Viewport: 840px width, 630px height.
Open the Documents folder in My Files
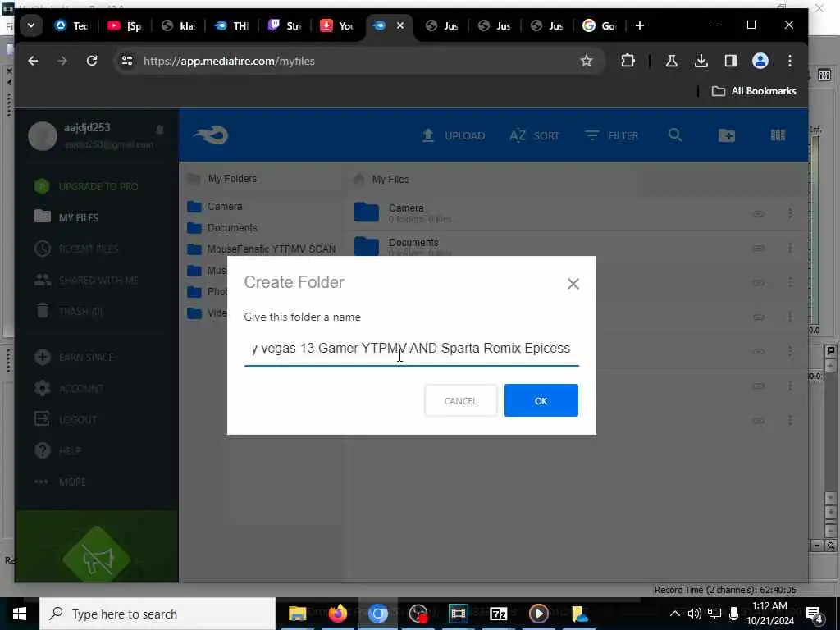click(413, 242)
